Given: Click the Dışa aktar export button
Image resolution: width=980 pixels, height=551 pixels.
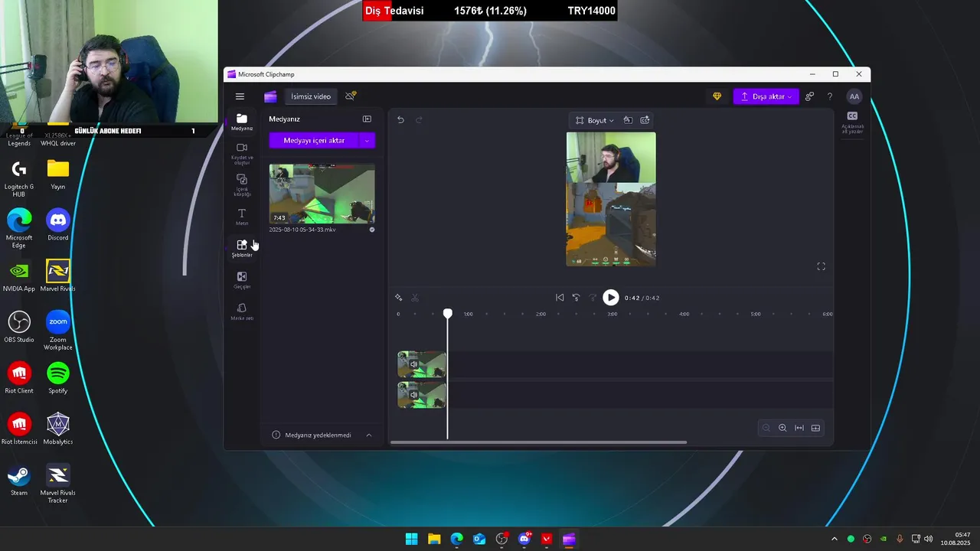Looking at the screenshot, I should click(766, 96).
